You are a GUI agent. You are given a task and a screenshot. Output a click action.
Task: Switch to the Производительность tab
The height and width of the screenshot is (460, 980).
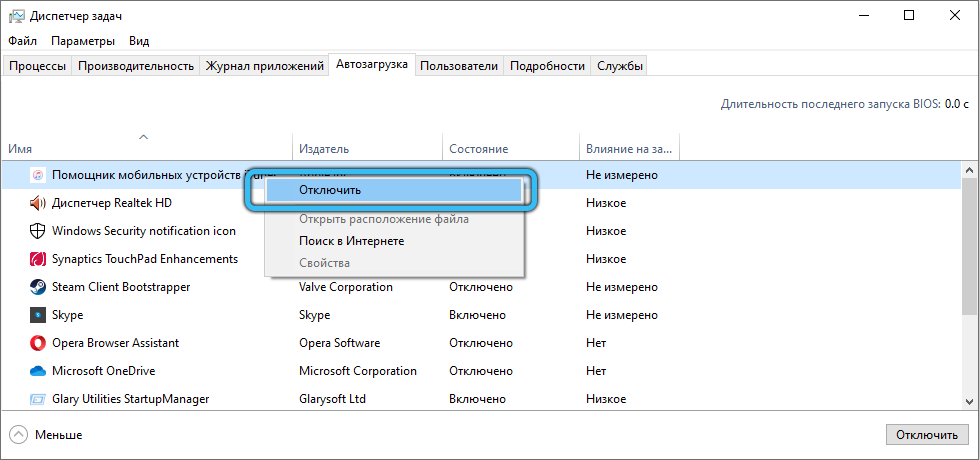[x=135, y=66]
